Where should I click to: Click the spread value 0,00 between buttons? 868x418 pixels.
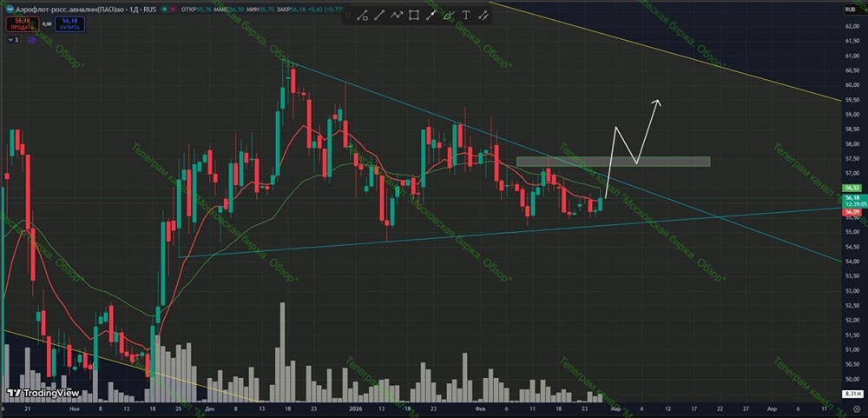point(47,23)
